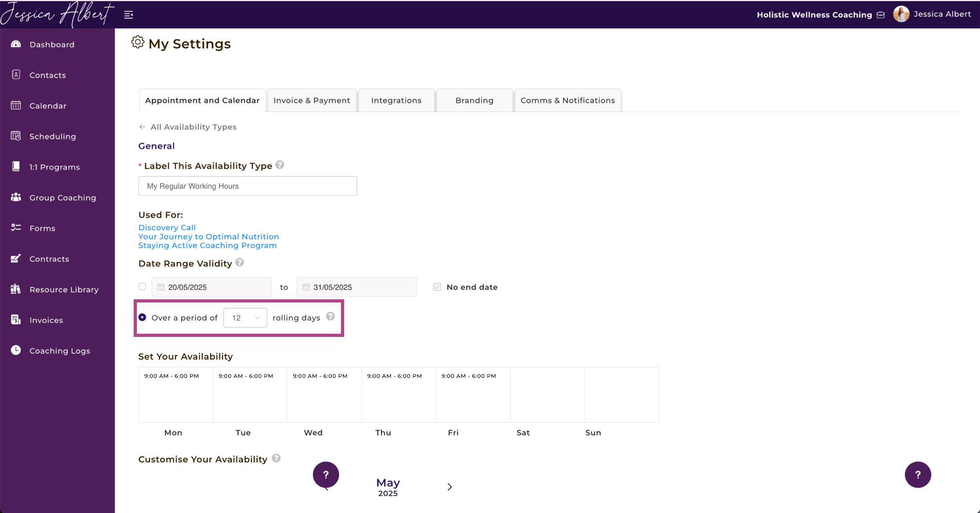Click the My Settings gear icon
This screenshot has width=980, height=513.
click(138, 42)
